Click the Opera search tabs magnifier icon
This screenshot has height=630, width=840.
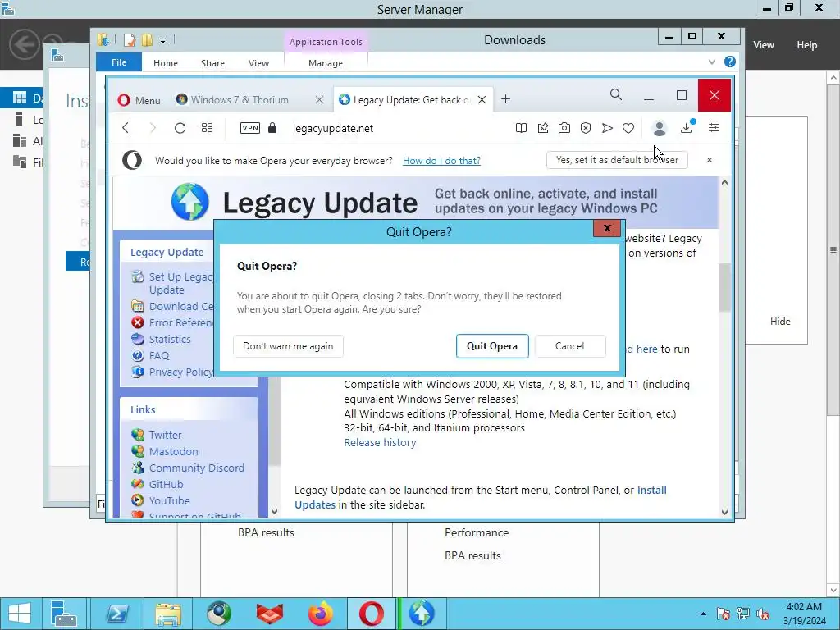coord(616,95)
